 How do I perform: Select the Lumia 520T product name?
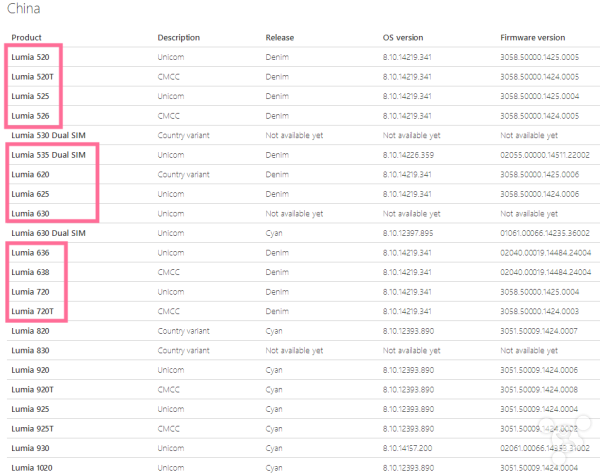(x=33, y=77)
